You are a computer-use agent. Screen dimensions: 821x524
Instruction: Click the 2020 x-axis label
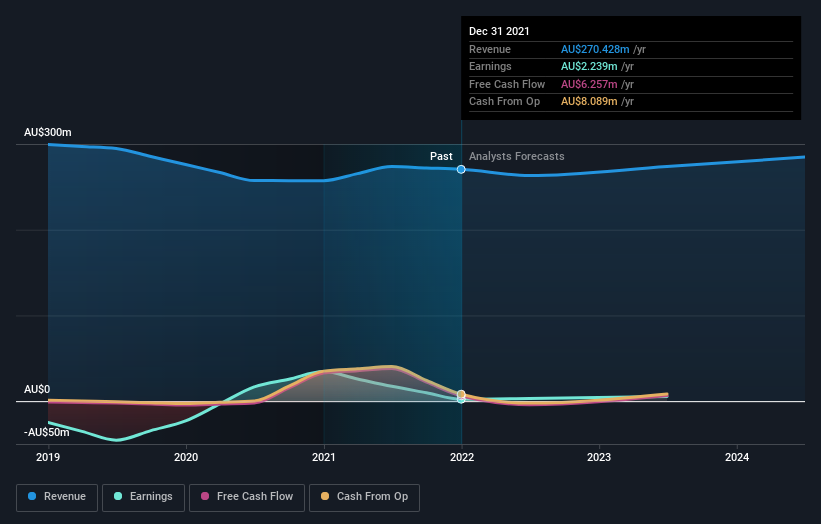186,458
